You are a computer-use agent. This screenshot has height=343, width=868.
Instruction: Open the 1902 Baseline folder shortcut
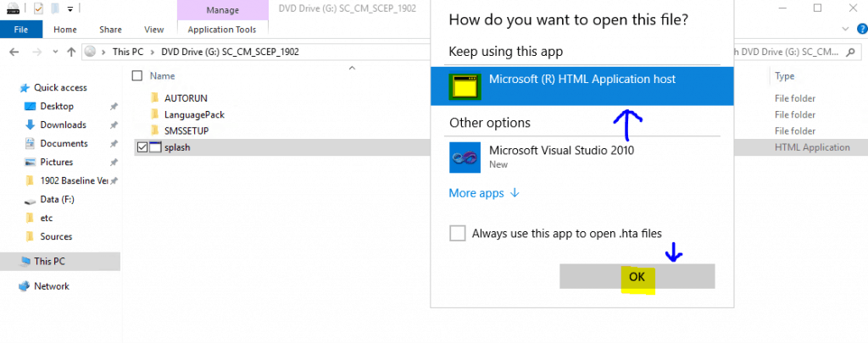tap(75, 181)
